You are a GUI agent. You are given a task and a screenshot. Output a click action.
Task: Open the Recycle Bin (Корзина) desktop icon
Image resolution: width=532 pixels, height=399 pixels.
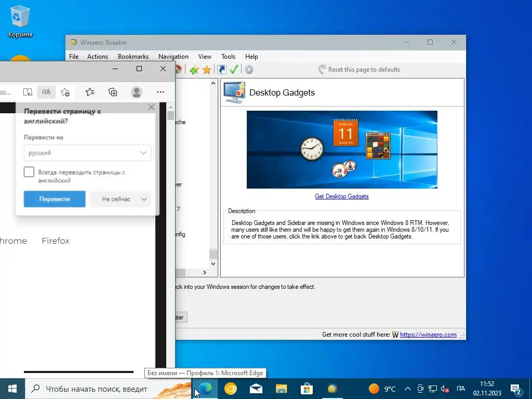click(20, 21)
